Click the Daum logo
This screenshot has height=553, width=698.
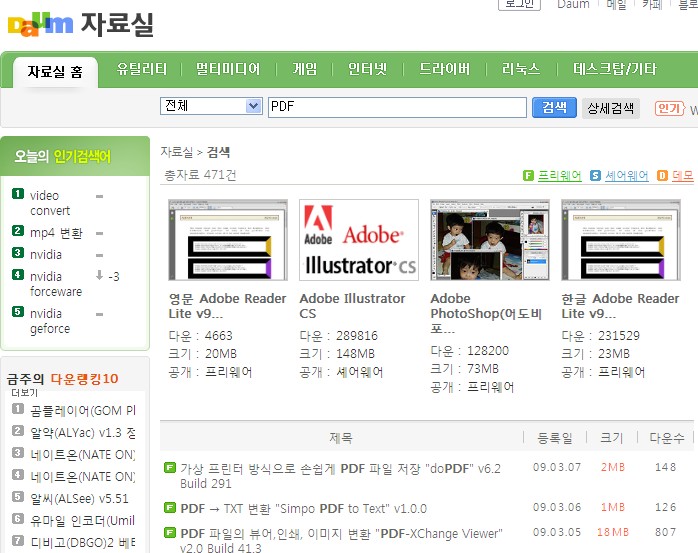coord(40,24)
